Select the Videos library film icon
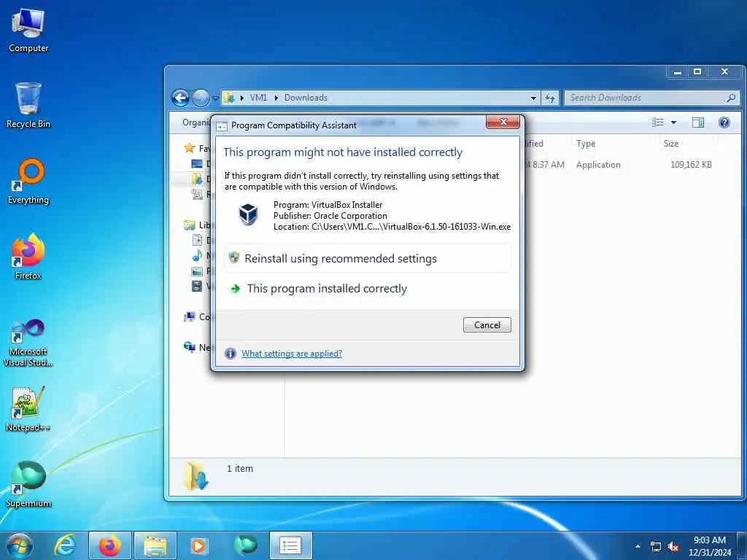Viewport: 747px width, 560px height. coord(197,286)
